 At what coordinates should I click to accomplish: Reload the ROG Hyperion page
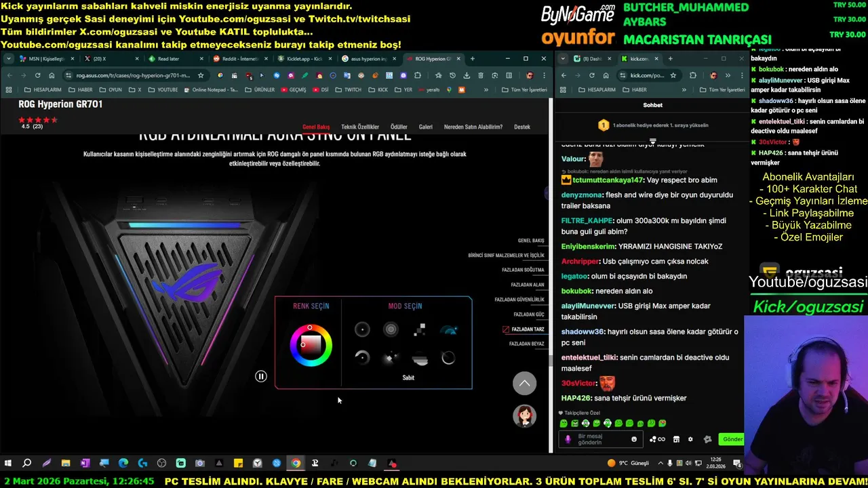pos(37,75)
